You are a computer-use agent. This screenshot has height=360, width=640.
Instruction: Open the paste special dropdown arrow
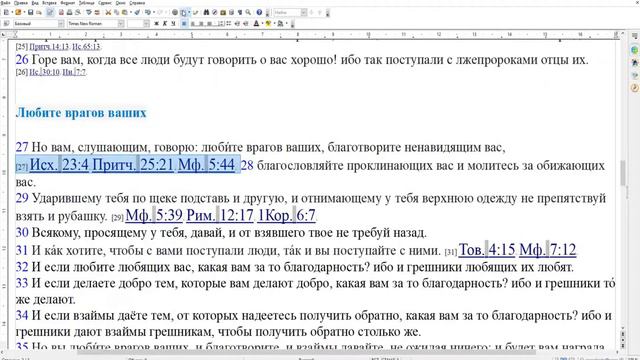pyautogui.click(x=131, y=13)
